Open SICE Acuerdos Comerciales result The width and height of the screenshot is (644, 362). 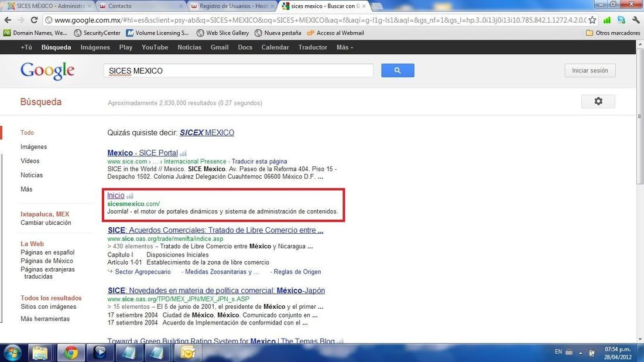tap(215, 230)
